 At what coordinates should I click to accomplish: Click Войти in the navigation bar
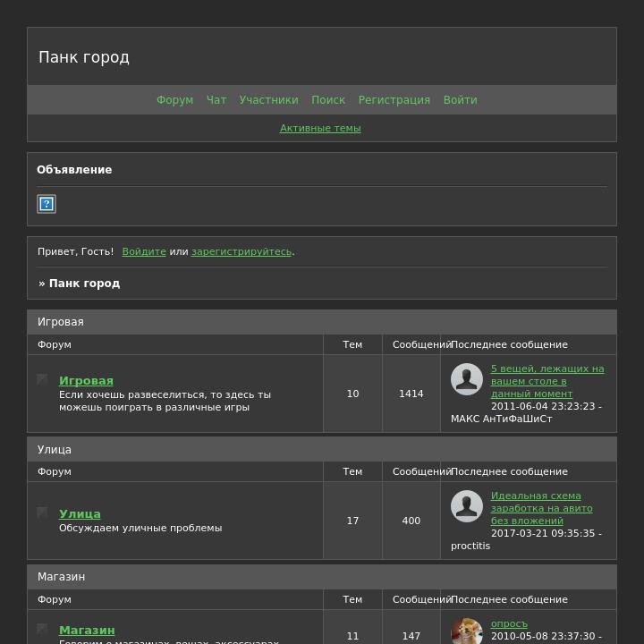click(x=460, y=100)
